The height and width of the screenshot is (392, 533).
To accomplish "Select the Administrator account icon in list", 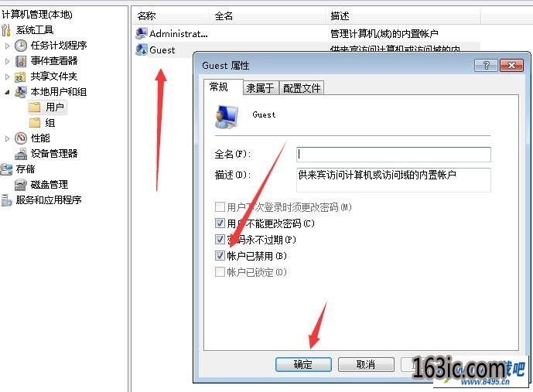I will (141, 33).
